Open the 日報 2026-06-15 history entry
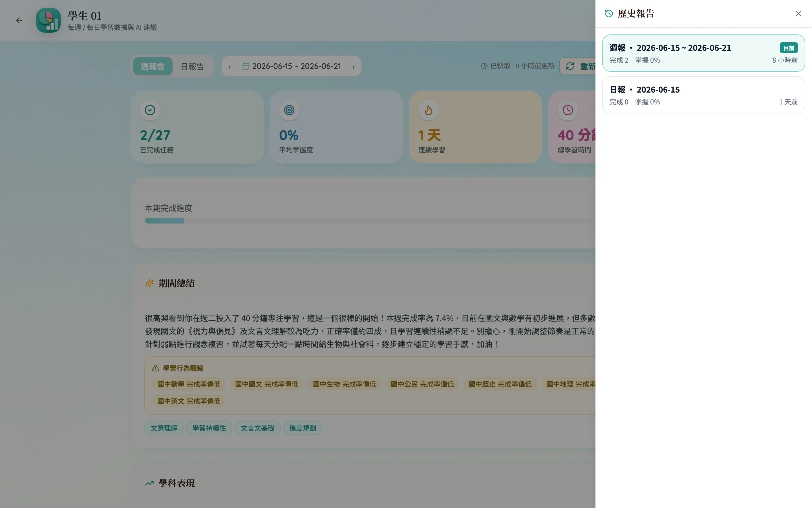 click(703, 95)
